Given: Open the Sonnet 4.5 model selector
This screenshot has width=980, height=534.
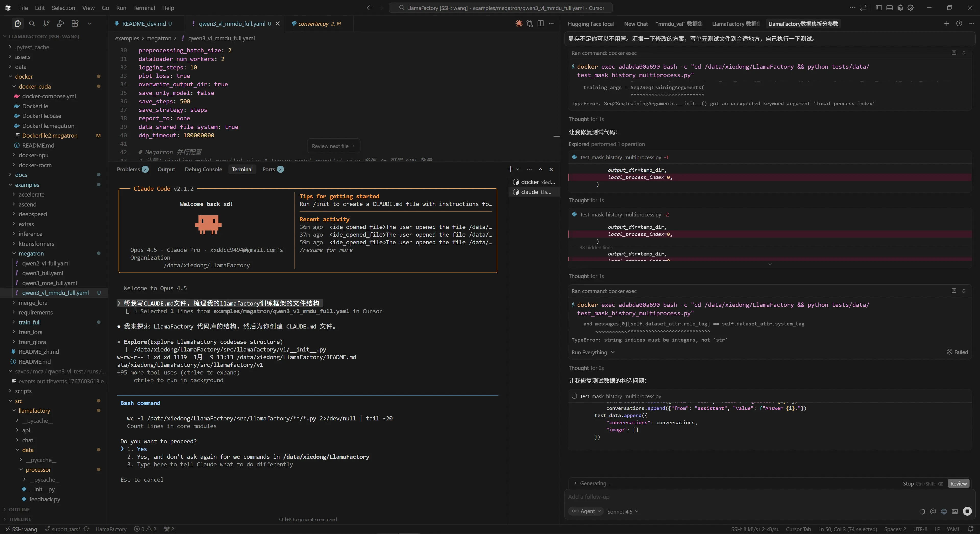Looking at the screenshot, I should click(622, 512).
